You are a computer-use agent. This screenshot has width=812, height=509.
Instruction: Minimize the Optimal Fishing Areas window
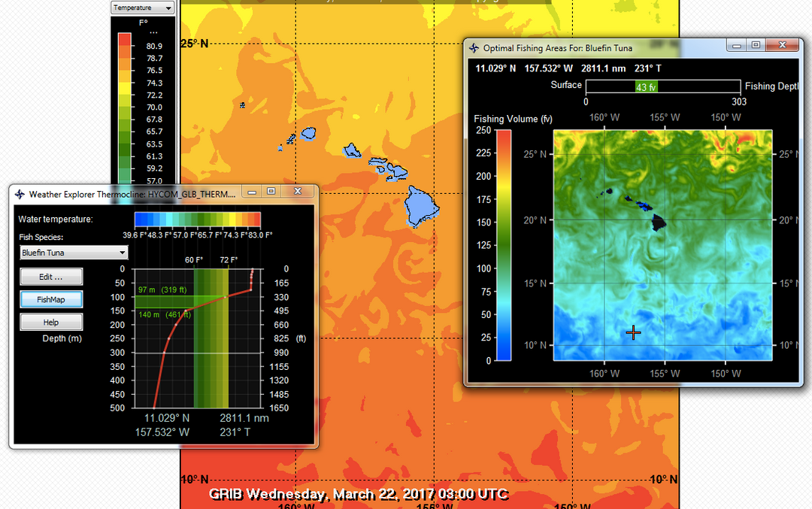pos(737,45)
